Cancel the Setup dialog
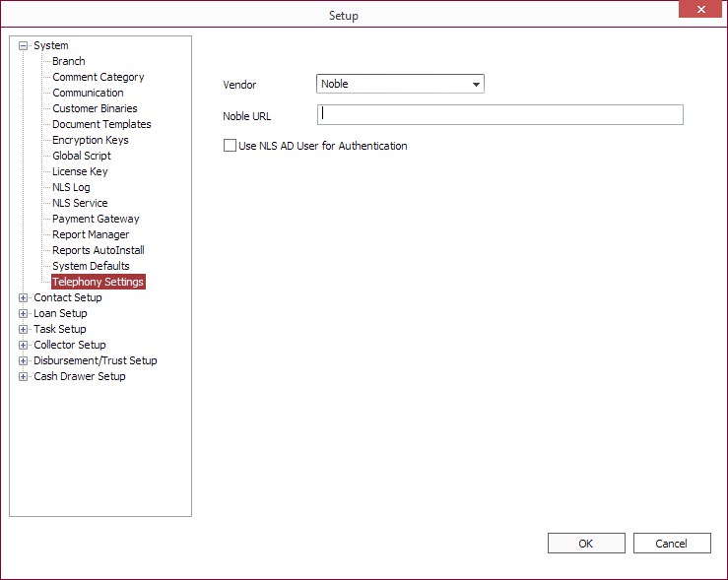This screenshot has width=728, height=580. [x=672, y=544]
